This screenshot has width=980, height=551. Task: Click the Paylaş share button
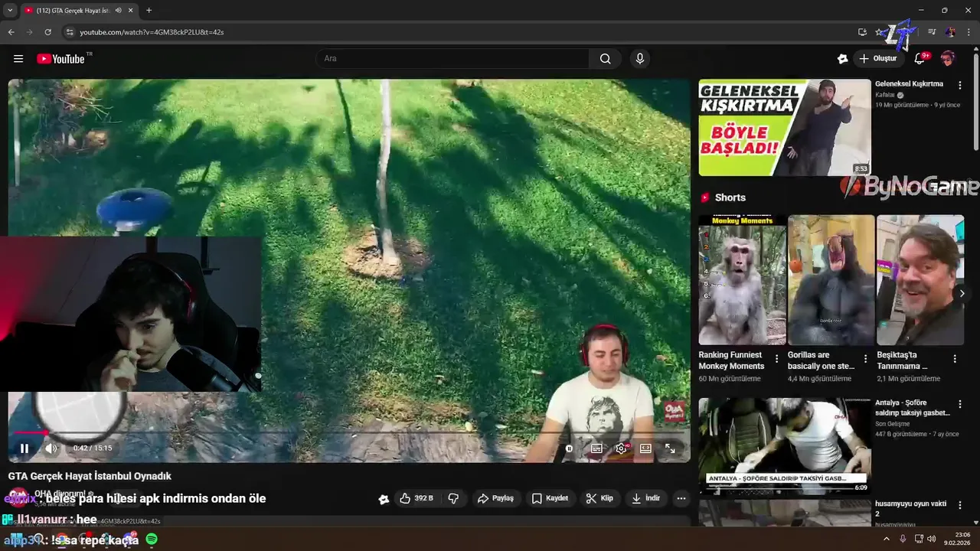pyautogui.click(x=495, y=498)
